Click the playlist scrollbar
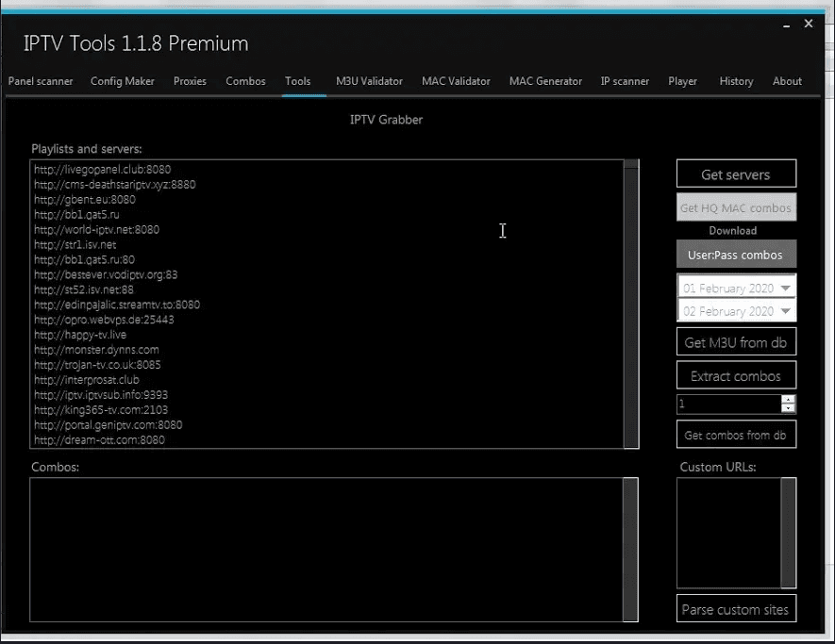835x644 pixels. pyautogui.click(x=629, y=302)
